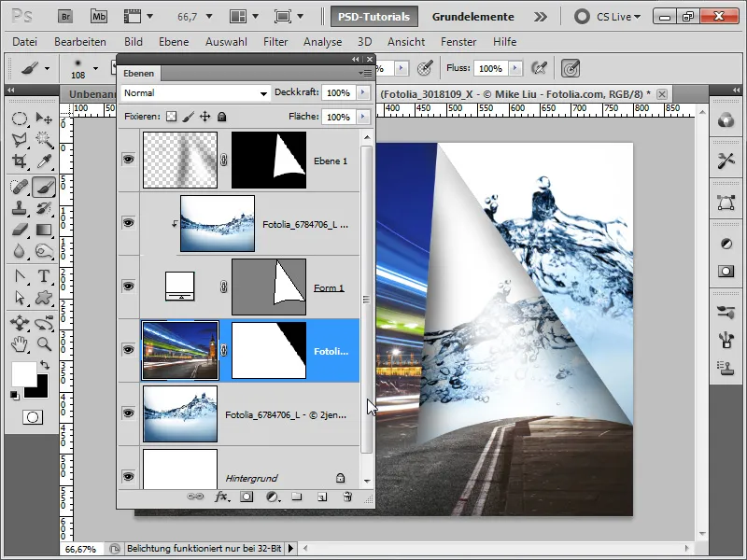The height and width of the screenshot is (560, 747).
Task: Hide the clipped Fotolia_6784706_L layer
Action: 128,222
